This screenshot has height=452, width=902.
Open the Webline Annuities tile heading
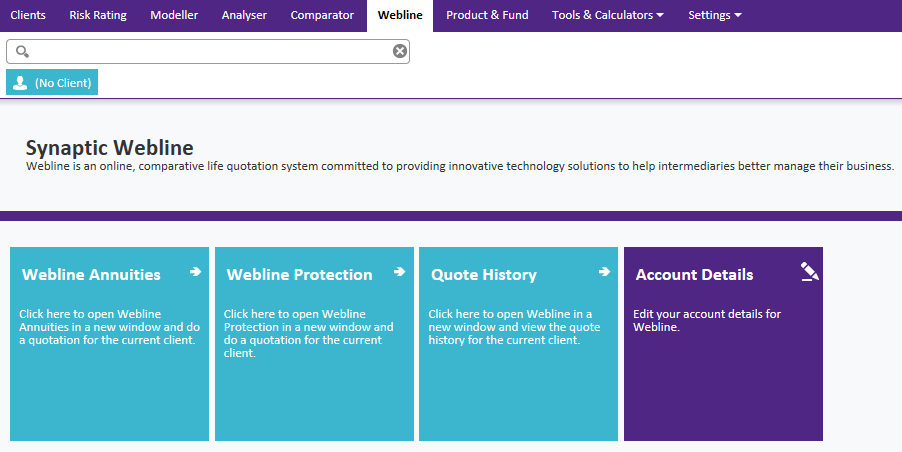pyautogui.click(x=91, y=274)
